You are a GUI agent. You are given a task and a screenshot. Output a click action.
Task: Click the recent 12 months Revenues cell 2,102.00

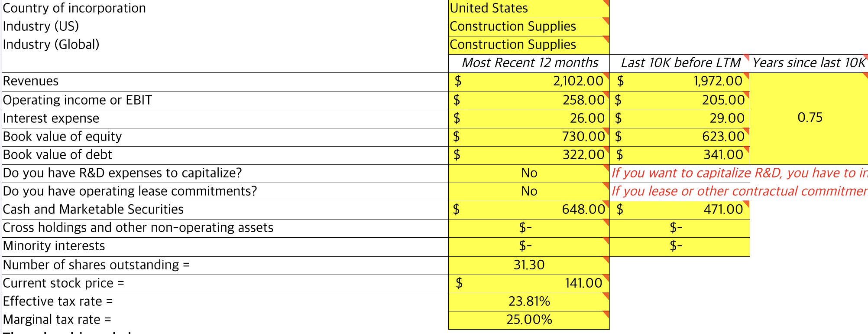pos(529,82)
